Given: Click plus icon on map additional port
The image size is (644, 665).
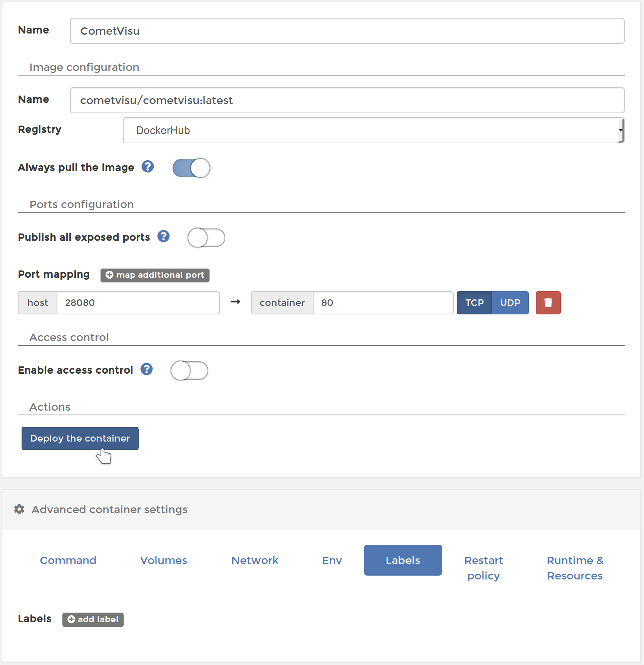Looking at the screenshot, I should (x=109, y=275).
